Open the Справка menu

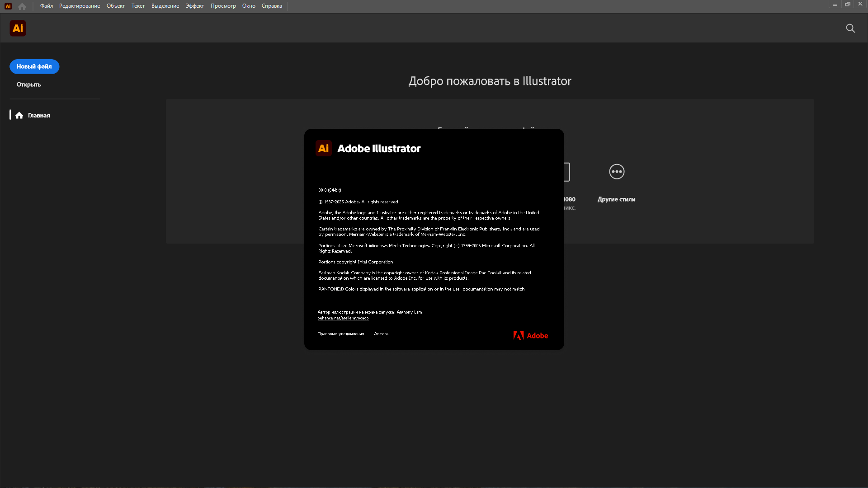[272, 6]
